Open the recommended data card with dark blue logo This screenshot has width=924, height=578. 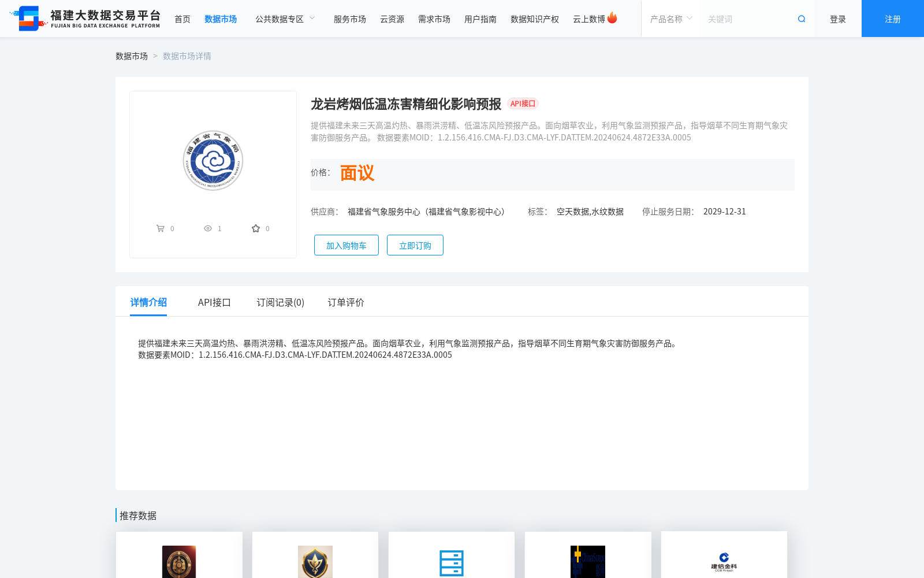pyautogui.click(x=588, y=555)
